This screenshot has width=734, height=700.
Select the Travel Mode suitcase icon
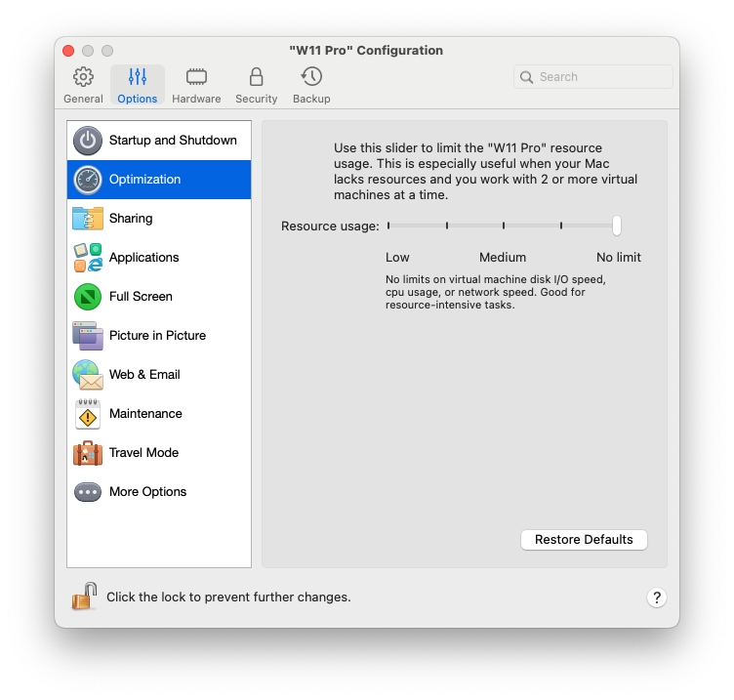click(x=88, y=453)
